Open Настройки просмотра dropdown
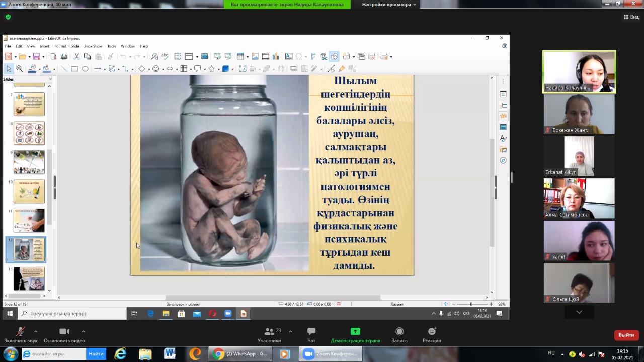The image size is (644, 362). tap(389, 5)
